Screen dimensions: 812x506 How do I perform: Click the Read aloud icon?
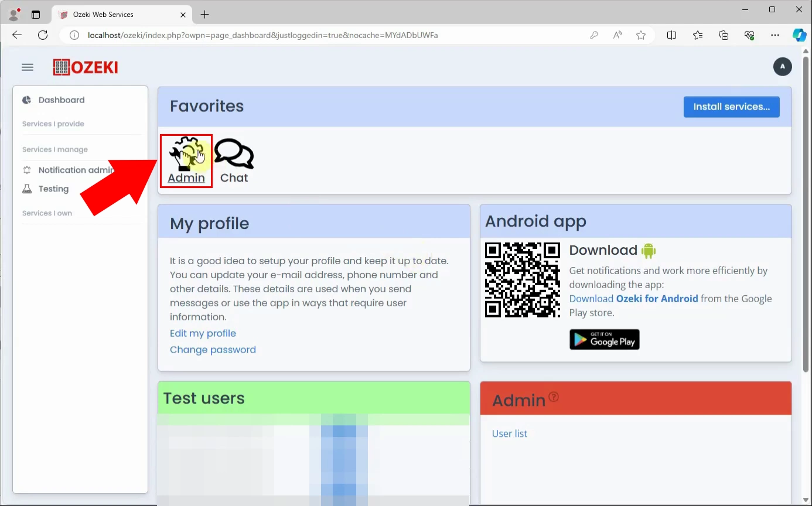pos(617,35)
